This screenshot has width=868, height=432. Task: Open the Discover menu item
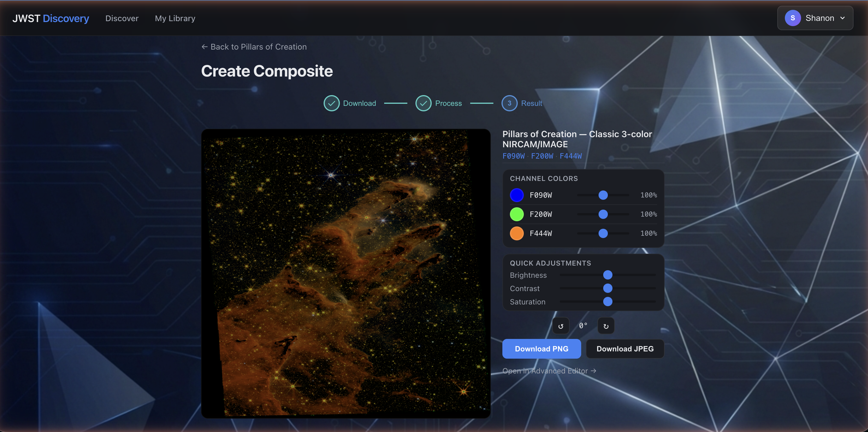click(x=122, y=18)
